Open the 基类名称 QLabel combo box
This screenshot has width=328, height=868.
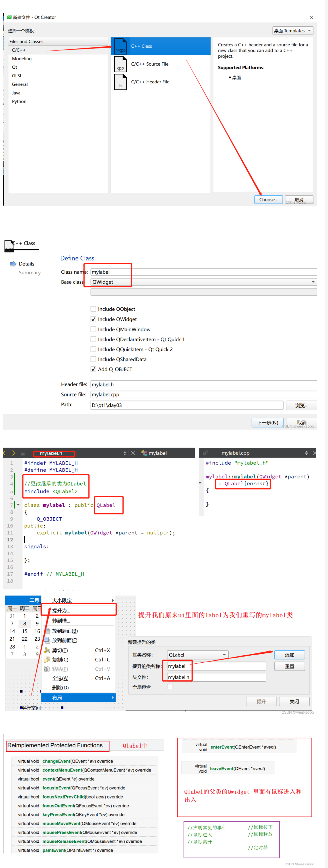[x=198, y=655]
